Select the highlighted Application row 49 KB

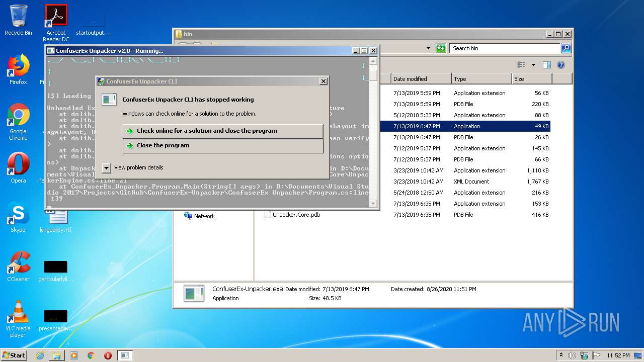(x=465, y=126)
